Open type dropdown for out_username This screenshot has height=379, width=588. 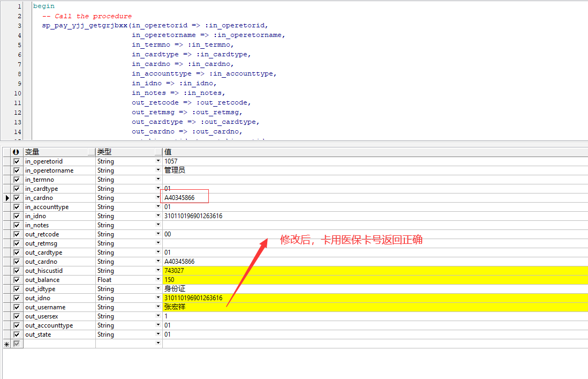(x=159, y=307)
